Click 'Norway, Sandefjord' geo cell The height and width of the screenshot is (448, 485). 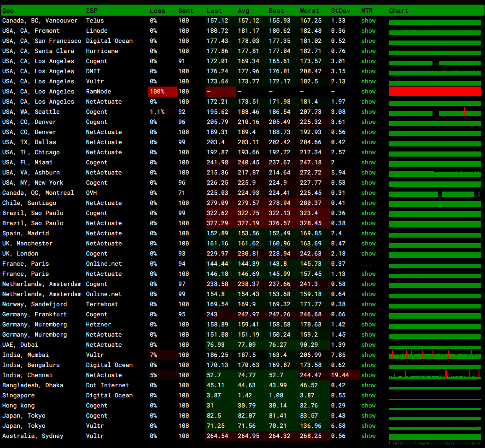[35, 304]
